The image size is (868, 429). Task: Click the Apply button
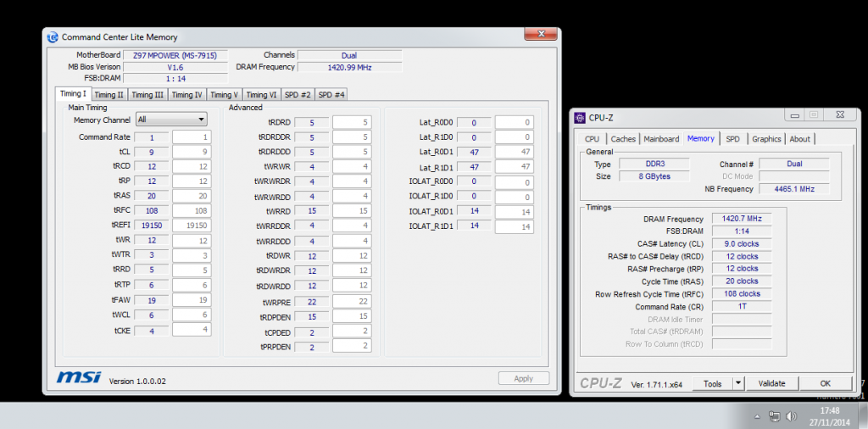click(523, 379)
